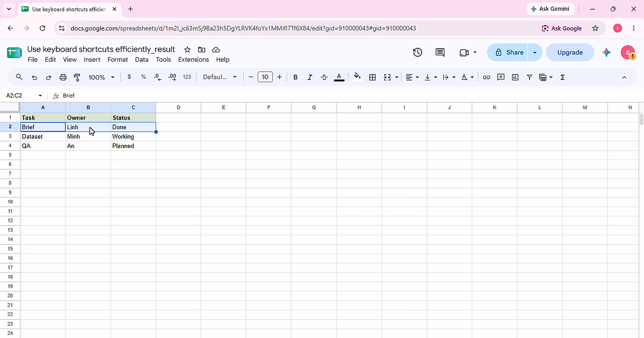Click Ask Gemini in Chrome
Viewport: 644px width, 338px height.
pos(551,9)
